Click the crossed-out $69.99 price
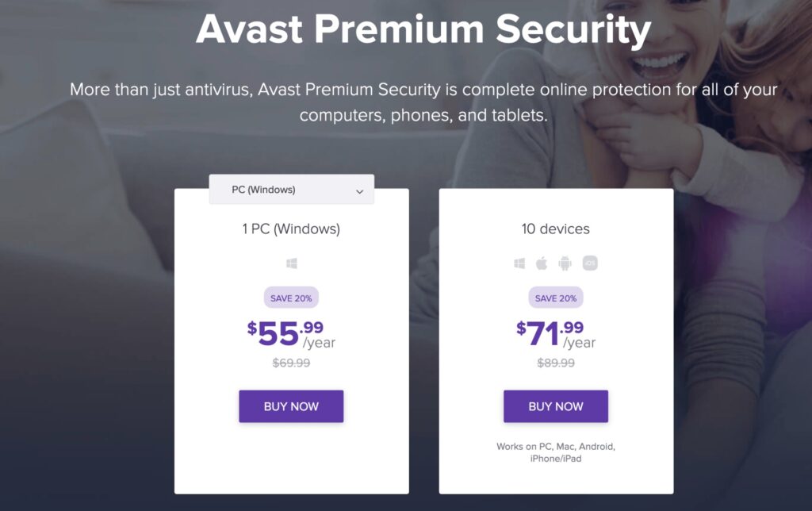This screenshot has width=812, height=511. [291, 363]
